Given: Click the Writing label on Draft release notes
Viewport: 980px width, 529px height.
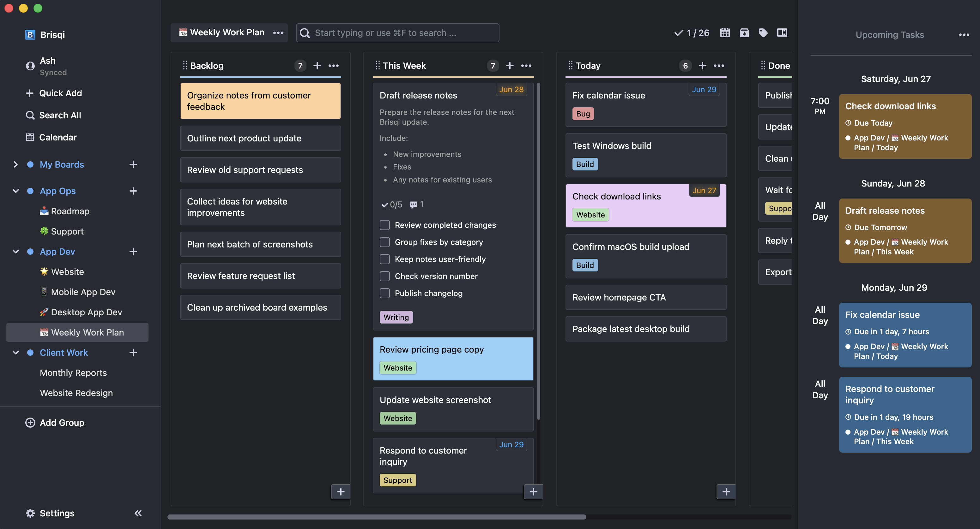Looking at the screenshot, I should click(x=396, y=317).
